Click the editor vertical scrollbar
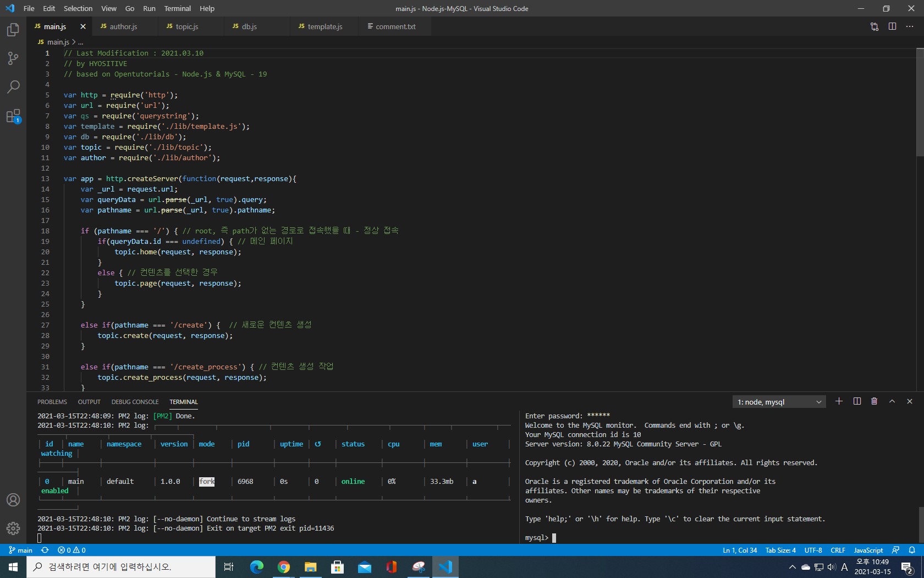This screenshot has width=924, height=578. pyautogui.click(x=920, y=102)
